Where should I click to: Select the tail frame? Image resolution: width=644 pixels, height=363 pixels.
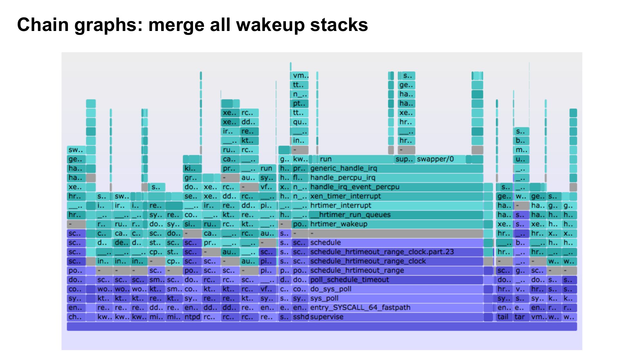(x=503, y=317)
